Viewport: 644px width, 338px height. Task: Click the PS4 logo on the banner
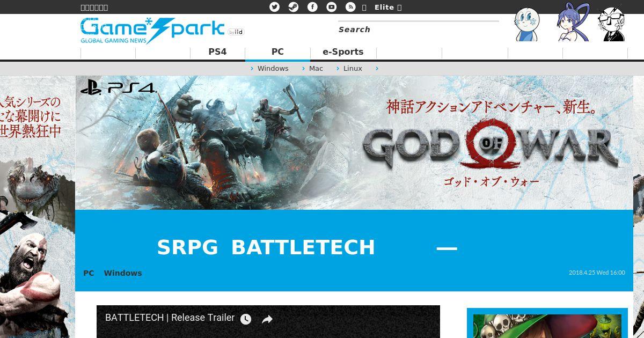(118, 87)
